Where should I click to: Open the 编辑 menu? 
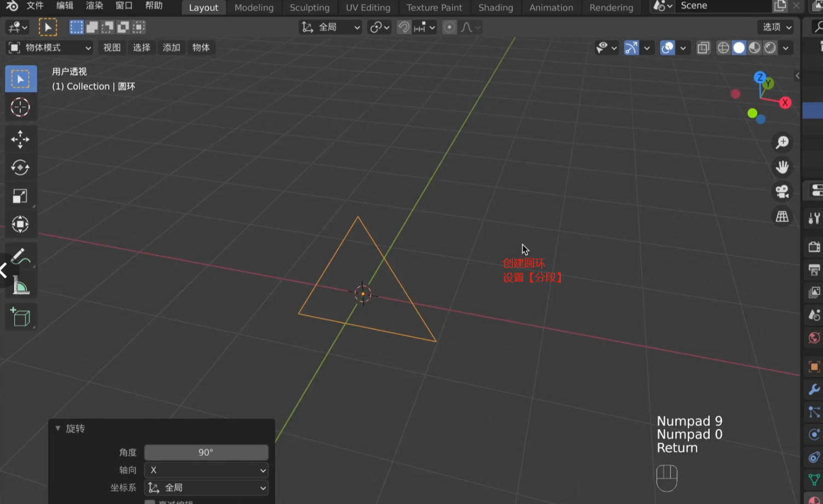63,6
